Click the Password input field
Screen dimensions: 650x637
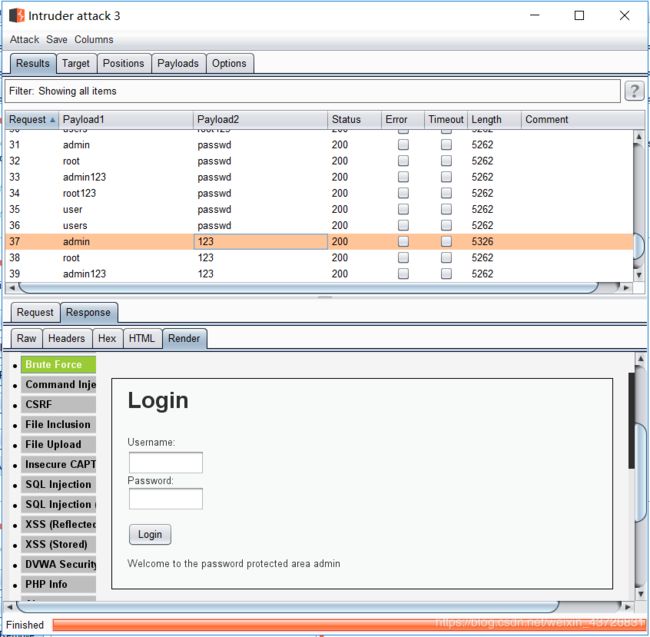point(166,498)
